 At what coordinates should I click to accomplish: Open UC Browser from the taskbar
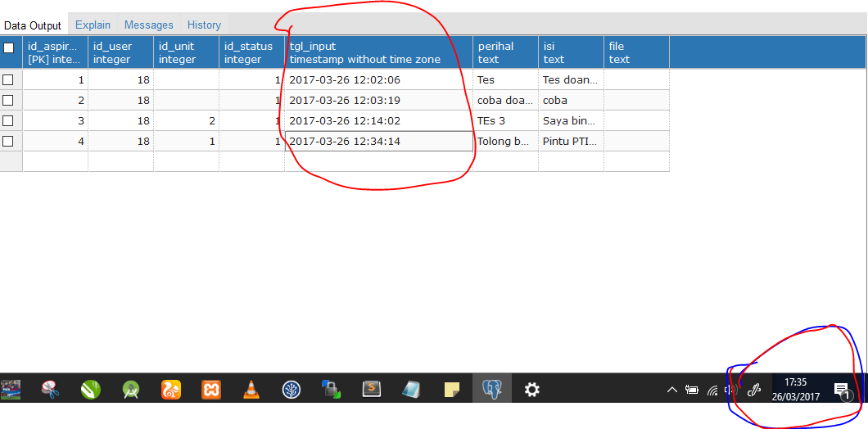pyautogui.click(x=171, y=390)
